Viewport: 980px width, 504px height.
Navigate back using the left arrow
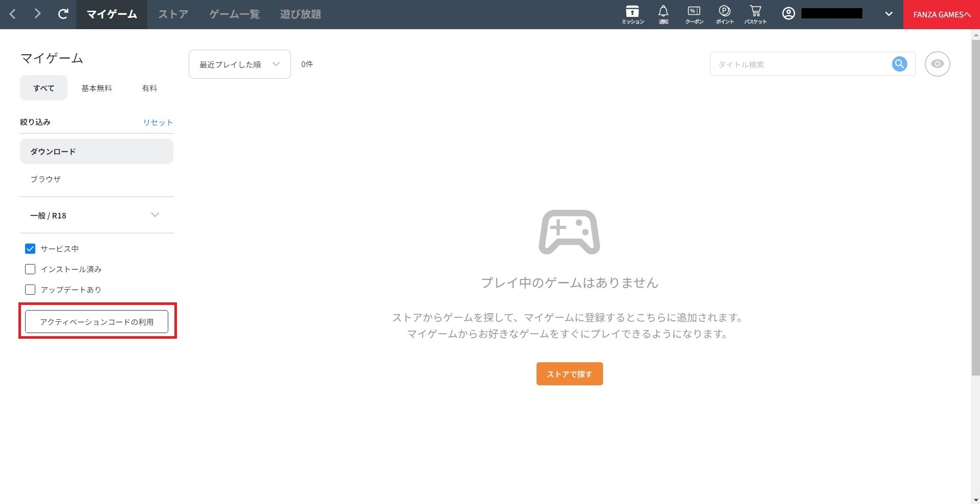(12, 14)
